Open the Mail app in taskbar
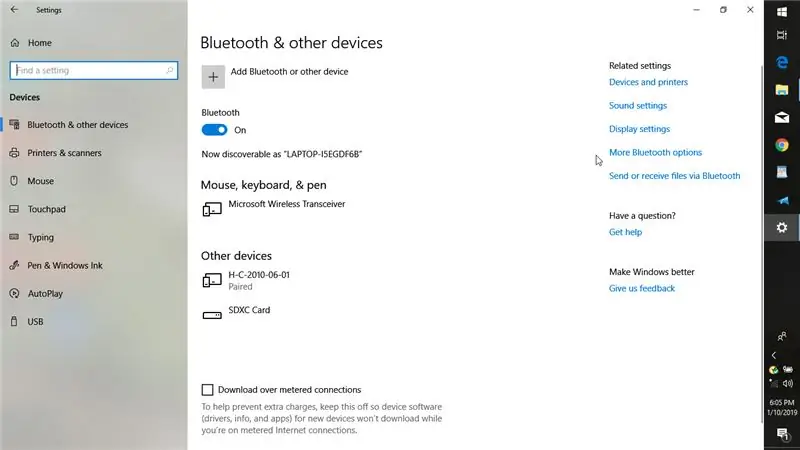The image size is (800, 450). click(x=782, y=117)
